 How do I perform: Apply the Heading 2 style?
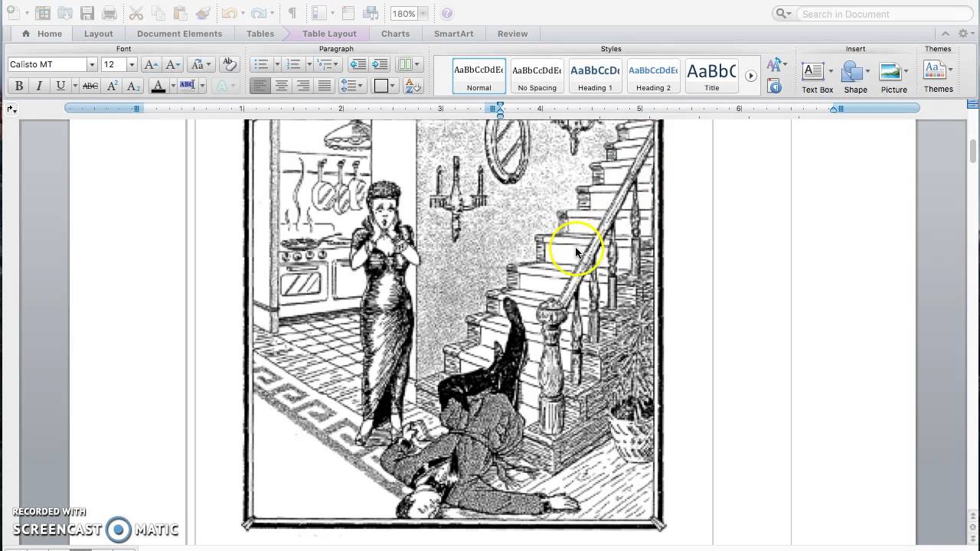pyautogui.click(x=653, y=76)
